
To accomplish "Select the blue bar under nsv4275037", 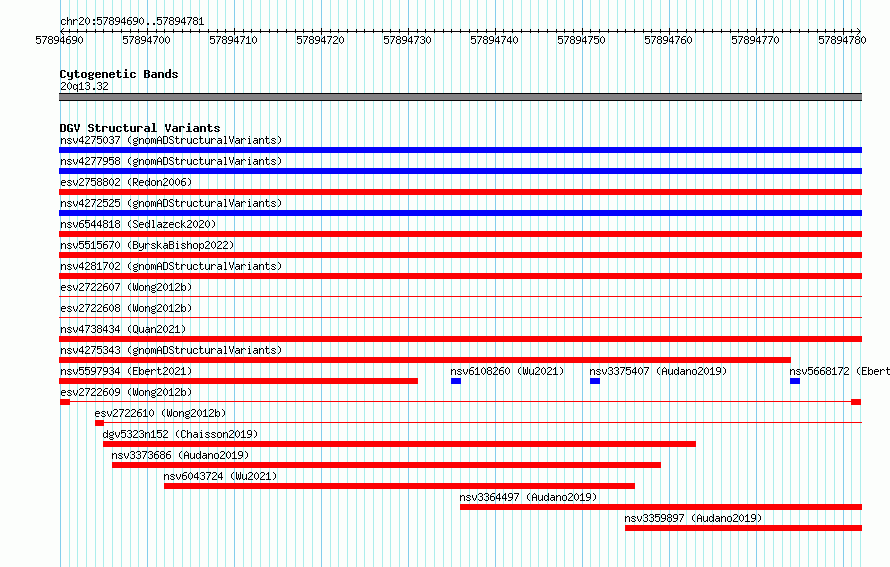I will click(460, 150).
